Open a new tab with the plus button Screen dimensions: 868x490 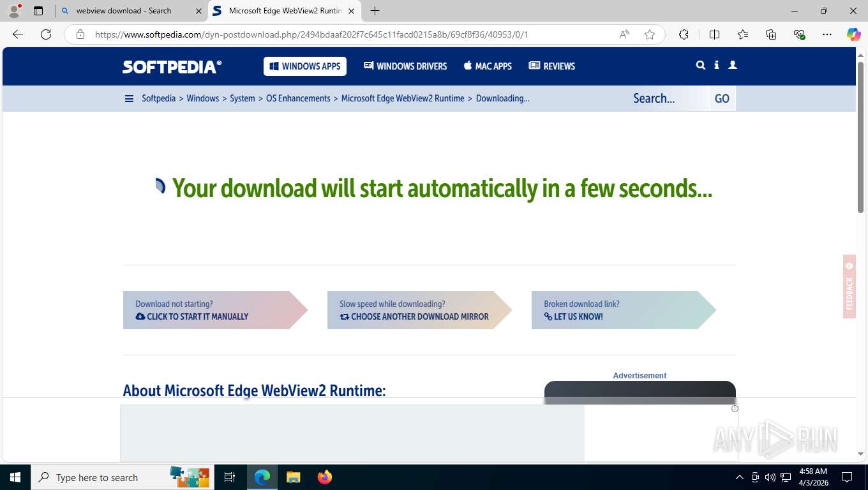(375, 11)
